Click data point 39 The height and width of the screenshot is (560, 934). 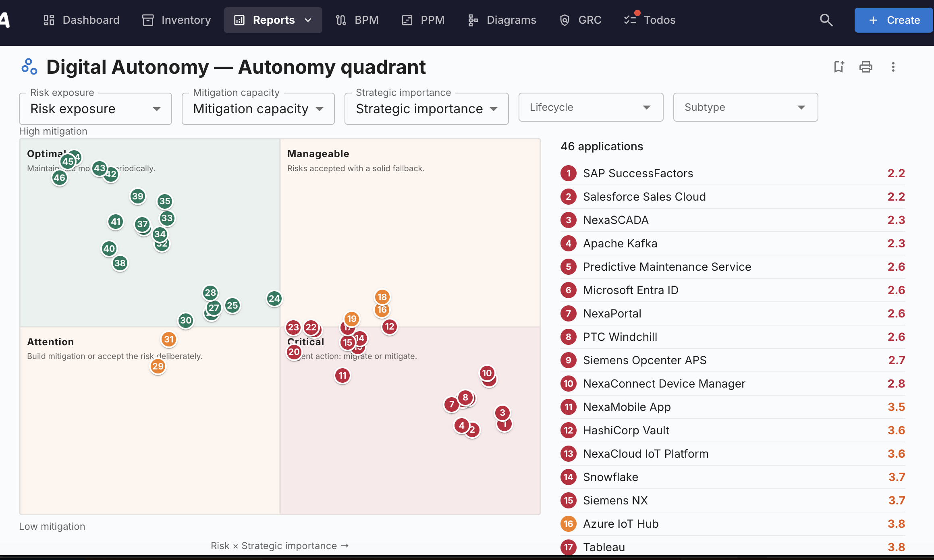pyautogui.click(x=138, y=196)
